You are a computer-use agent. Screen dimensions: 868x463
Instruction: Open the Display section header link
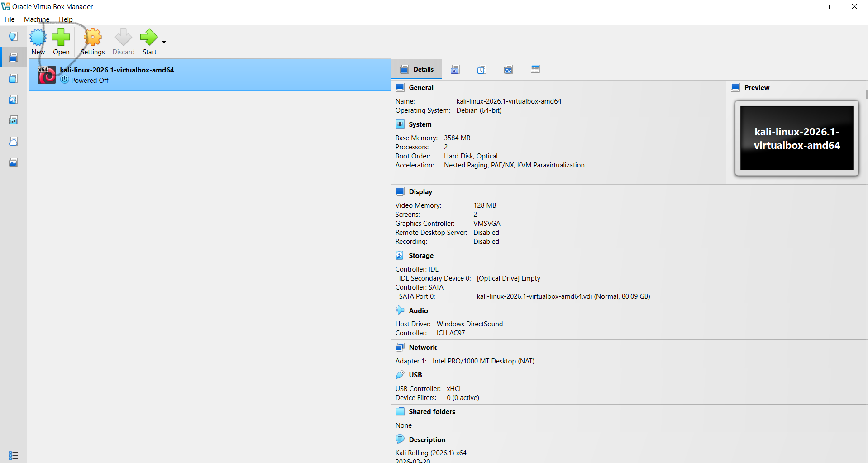[420, 192]
